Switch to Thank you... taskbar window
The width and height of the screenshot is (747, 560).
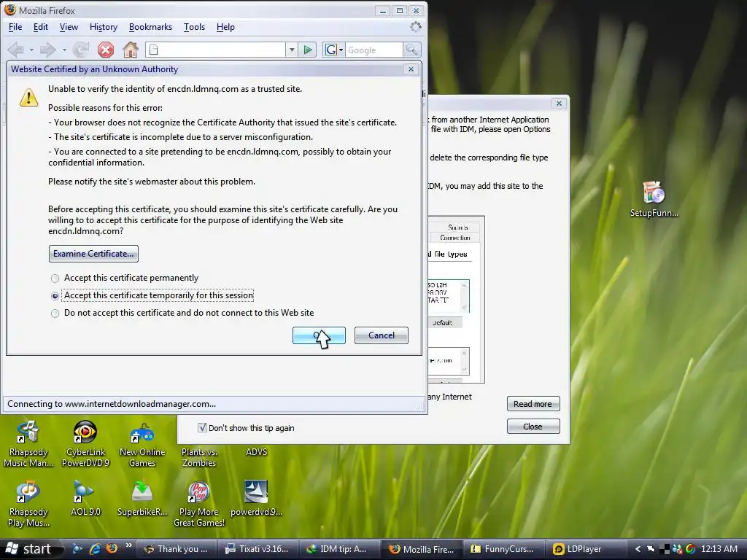176,549
